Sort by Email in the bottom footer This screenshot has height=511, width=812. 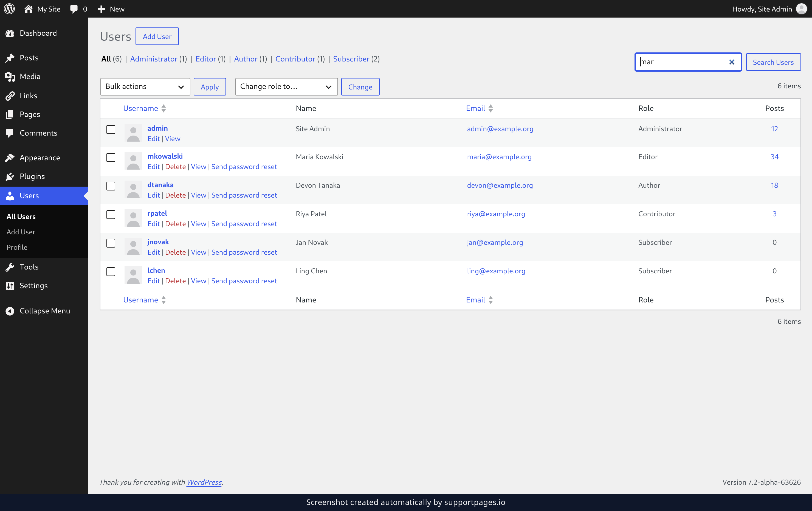[479, 300]
